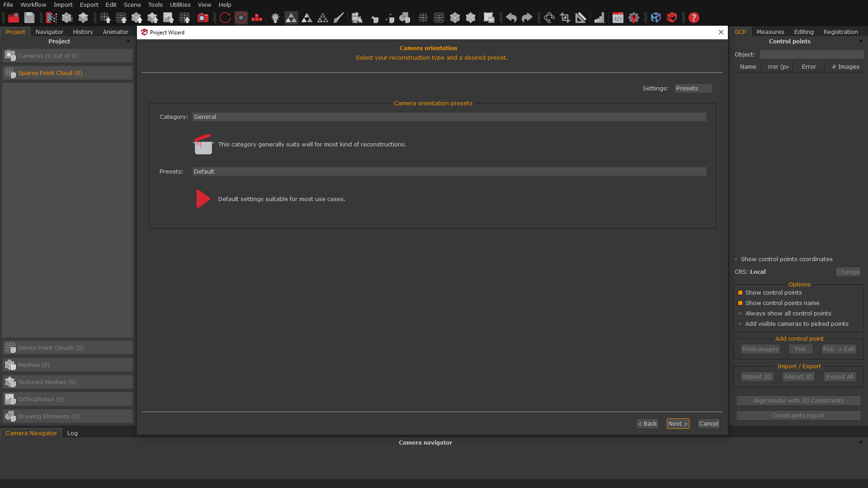
Task: Click the Undo arrow in the toolbar
Action: (510, 18)
